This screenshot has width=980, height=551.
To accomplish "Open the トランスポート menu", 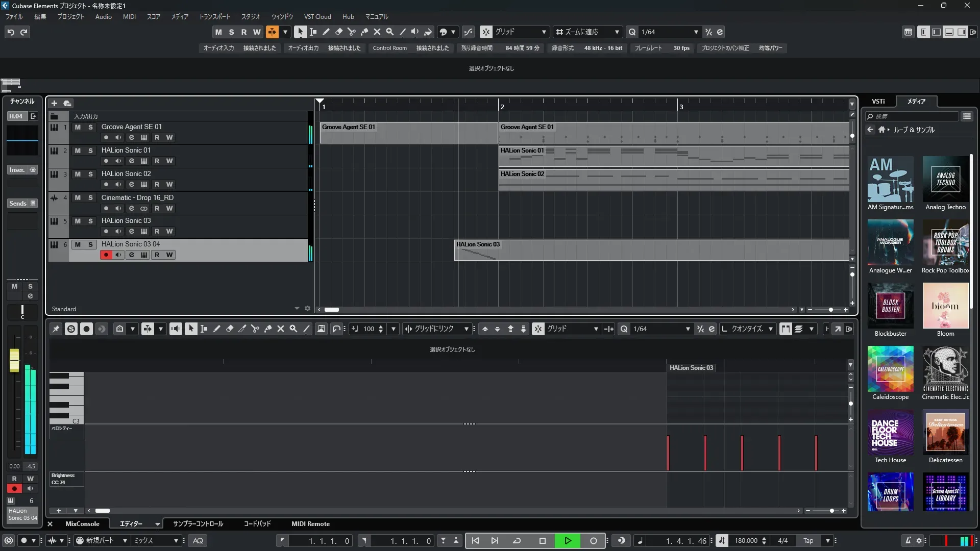I will pos(214,16).
